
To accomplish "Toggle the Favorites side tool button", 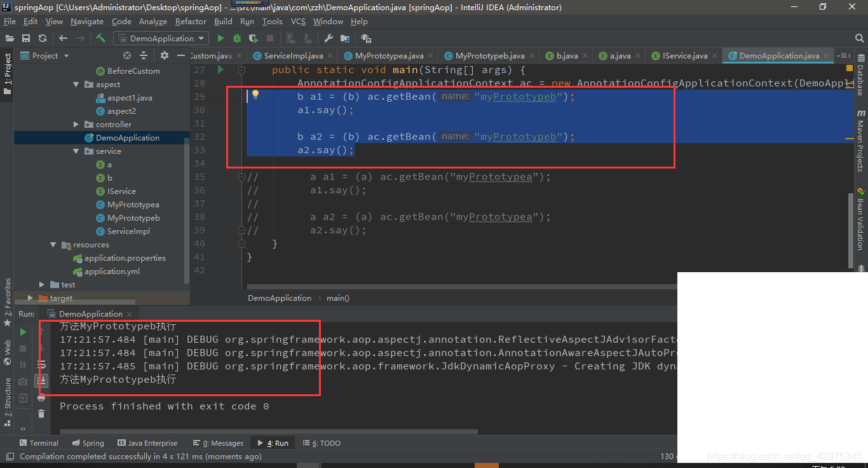I will [x=7, y=303].
